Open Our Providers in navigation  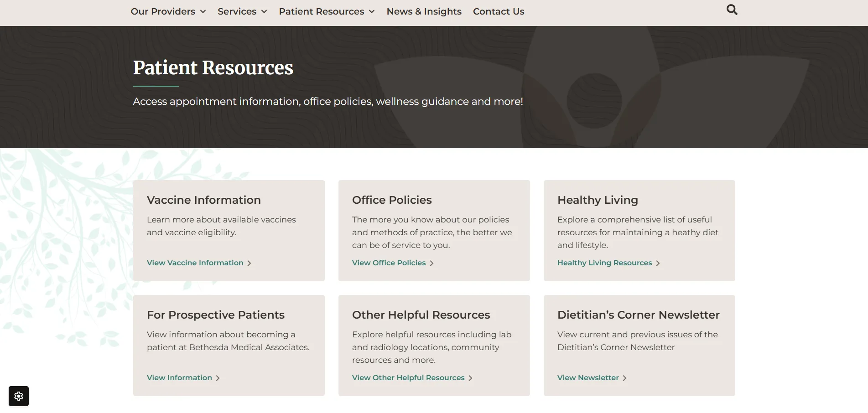(x=163, y=11)
